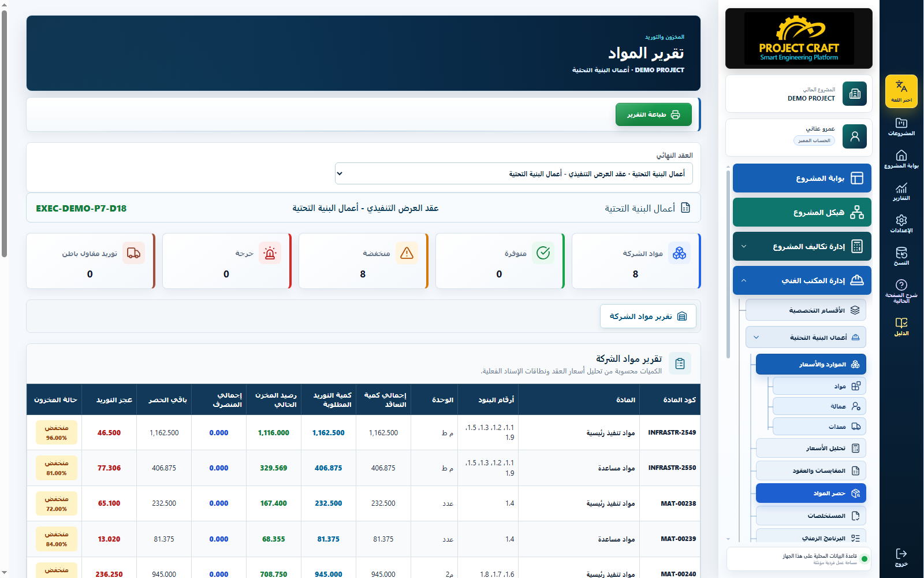Click material code MAT-00239
Screen dimensions: 924x578
678,539
